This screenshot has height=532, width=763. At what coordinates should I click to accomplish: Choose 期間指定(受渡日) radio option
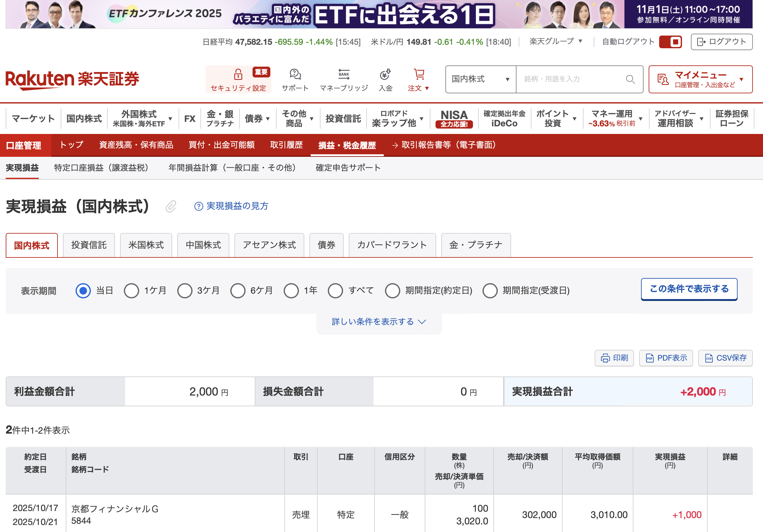coord(490,290)
